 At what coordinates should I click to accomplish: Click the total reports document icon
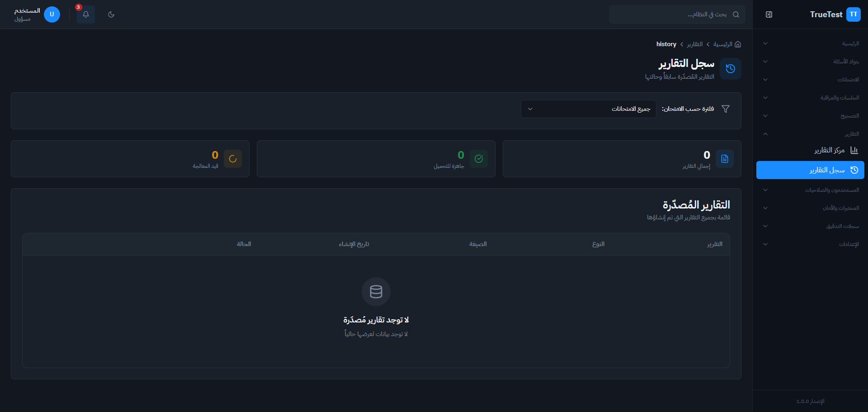pos(725,159)
